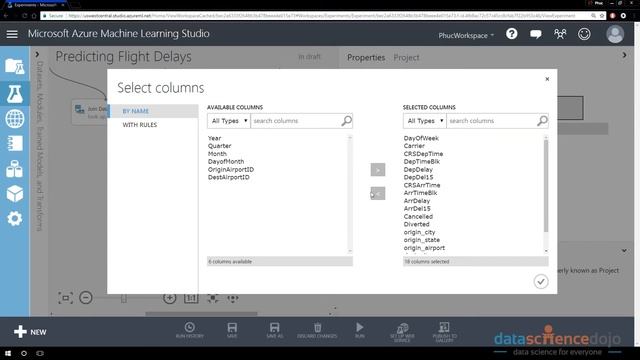The image size is (640, 360).
Task: Remove column with left arrow button
Action: point(378,193)
